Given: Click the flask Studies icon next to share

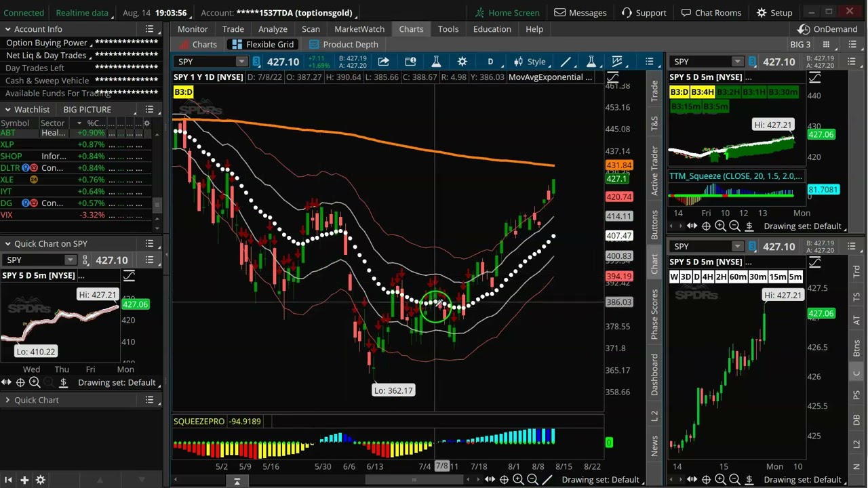Looking at the screenshot, I should pos(436,62).
